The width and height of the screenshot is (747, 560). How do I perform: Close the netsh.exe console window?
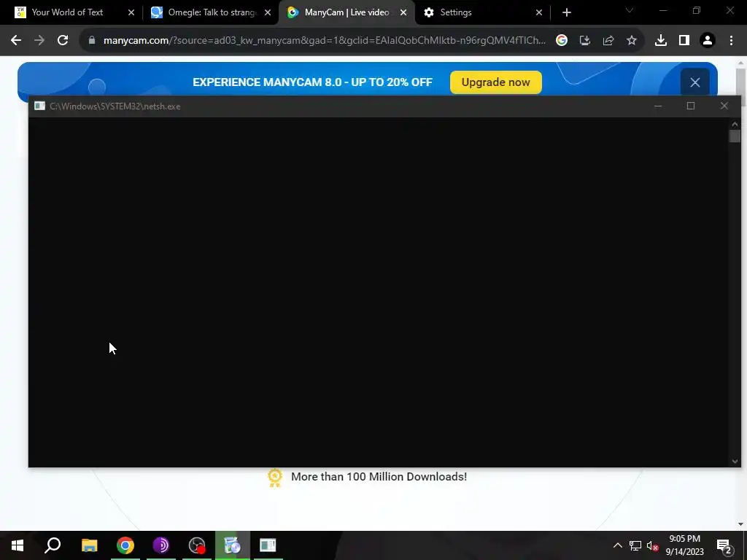coord(724,106)
